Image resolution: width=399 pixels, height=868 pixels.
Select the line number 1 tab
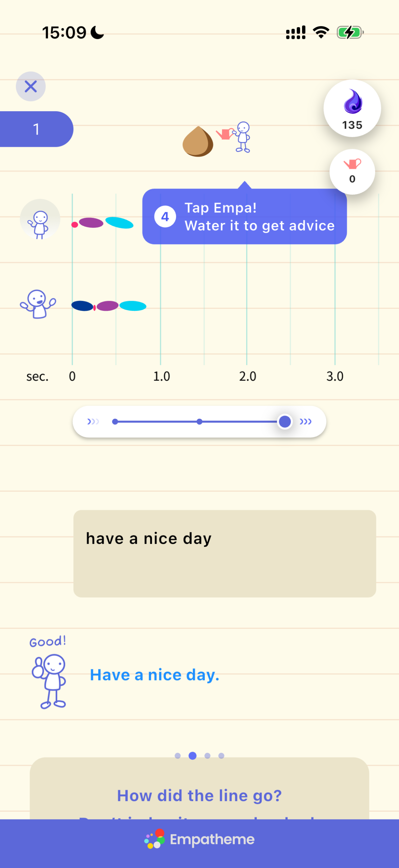[x=36, y=129]
